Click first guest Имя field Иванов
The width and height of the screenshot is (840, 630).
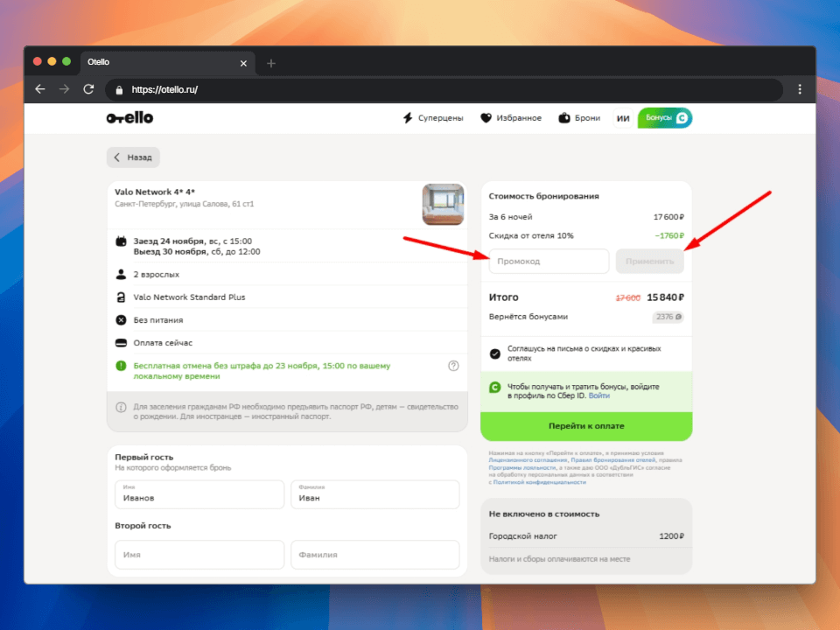point(199,494)
